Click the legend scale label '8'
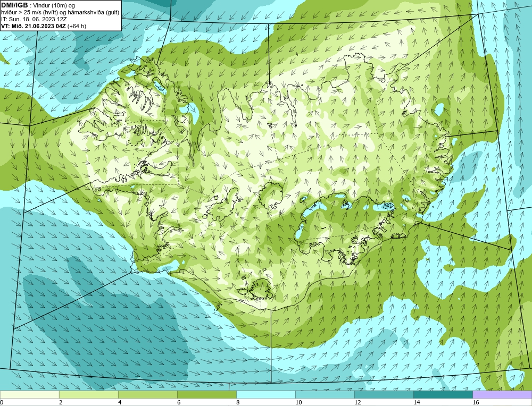The height and width of the screenshot is (406, 532). 238,402
